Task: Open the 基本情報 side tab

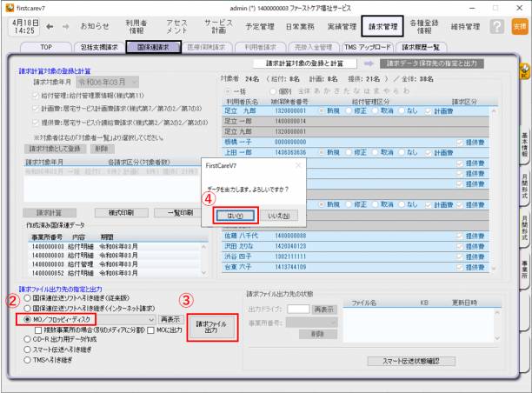Action: pyautogui.click(x=524, y=139)
